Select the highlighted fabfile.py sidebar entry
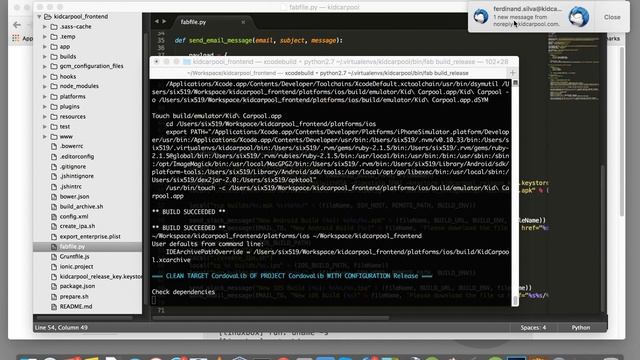This screenshot has height=360, width=640. coord(88,247)
